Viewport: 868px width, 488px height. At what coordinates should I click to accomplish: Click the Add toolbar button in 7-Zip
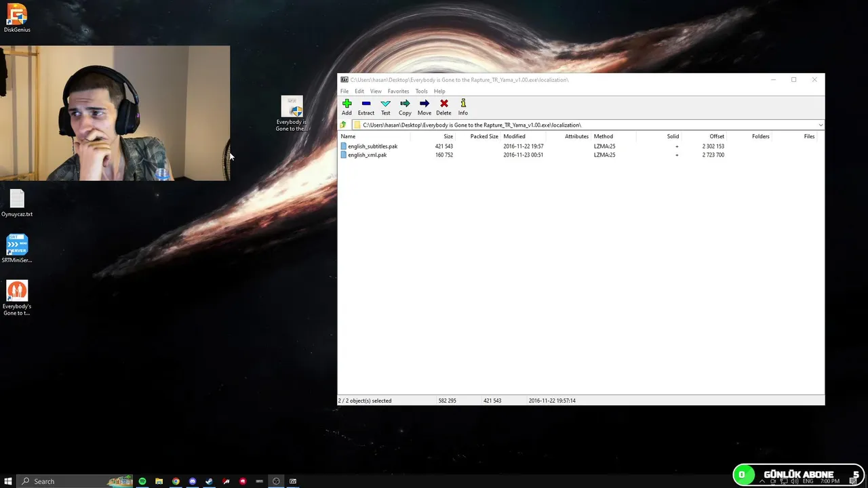347,107
